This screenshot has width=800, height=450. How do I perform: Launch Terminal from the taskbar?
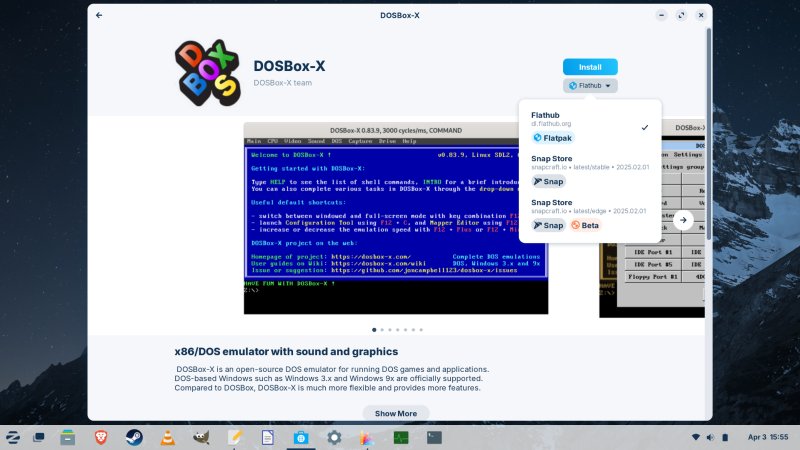(434, 437)
